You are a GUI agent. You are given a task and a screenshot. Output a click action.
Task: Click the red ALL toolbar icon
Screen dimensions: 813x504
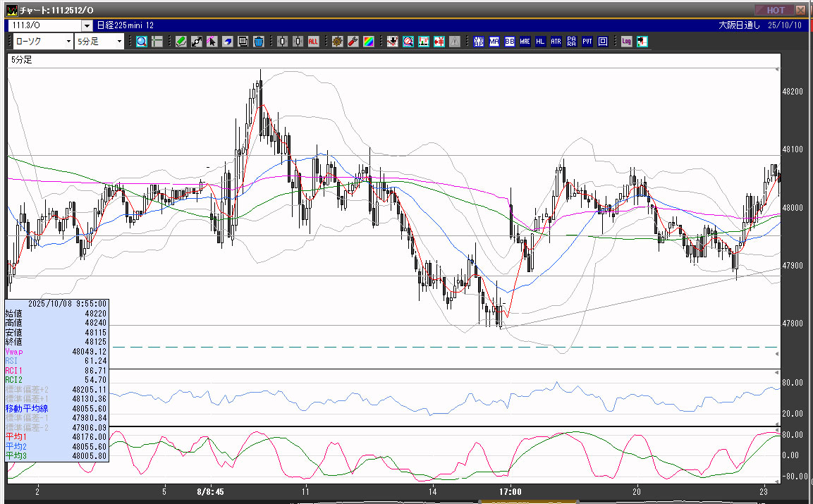pos(313,42)
